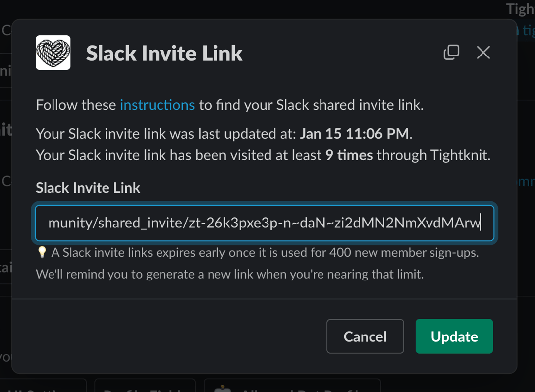The height and width of the screenshot is (392, 535).
Task: Open the Settings tab at bottom left
Action: (x=42, y=390)
